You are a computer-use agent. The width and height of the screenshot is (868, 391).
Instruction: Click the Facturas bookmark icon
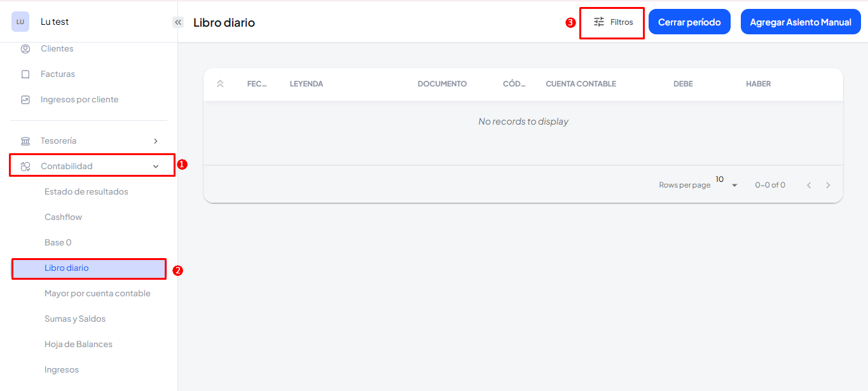click(25, 74)
